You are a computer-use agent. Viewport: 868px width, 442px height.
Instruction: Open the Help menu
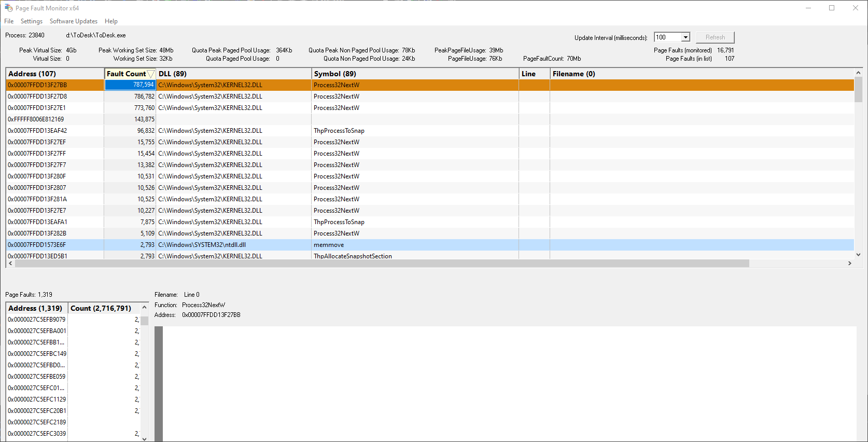click(111, 21)
